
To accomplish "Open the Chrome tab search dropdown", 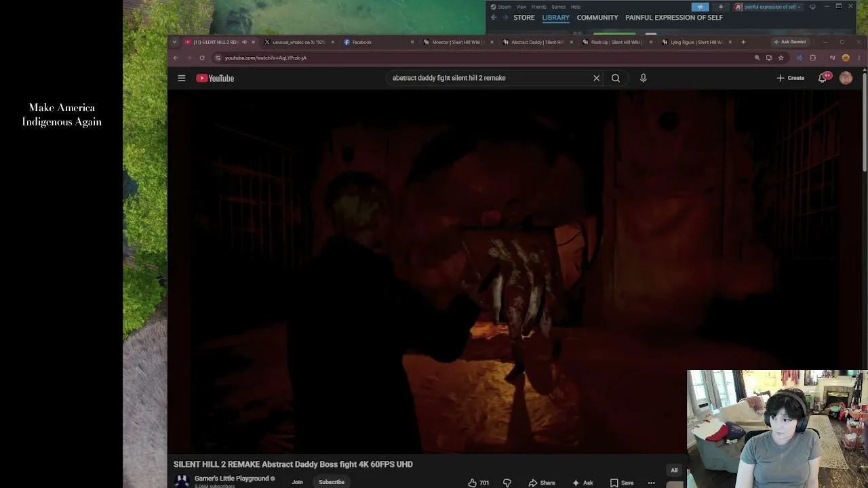I will [174, 42].
